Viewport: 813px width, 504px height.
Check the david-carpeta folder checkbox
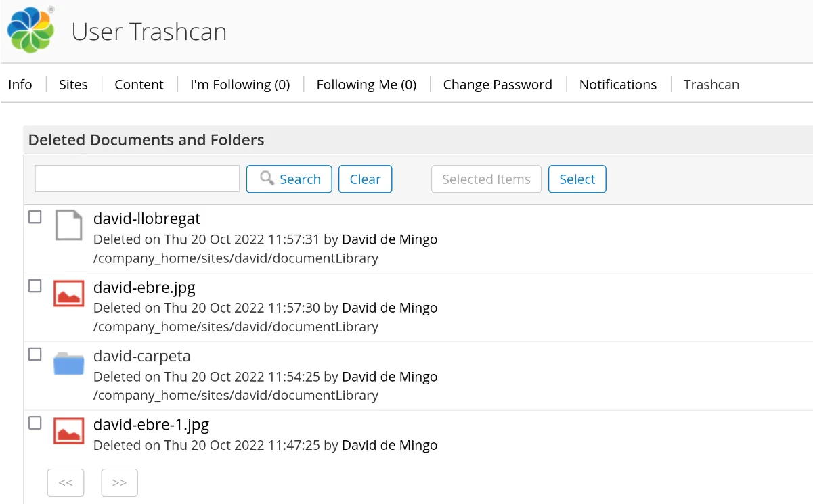[35, 354]
